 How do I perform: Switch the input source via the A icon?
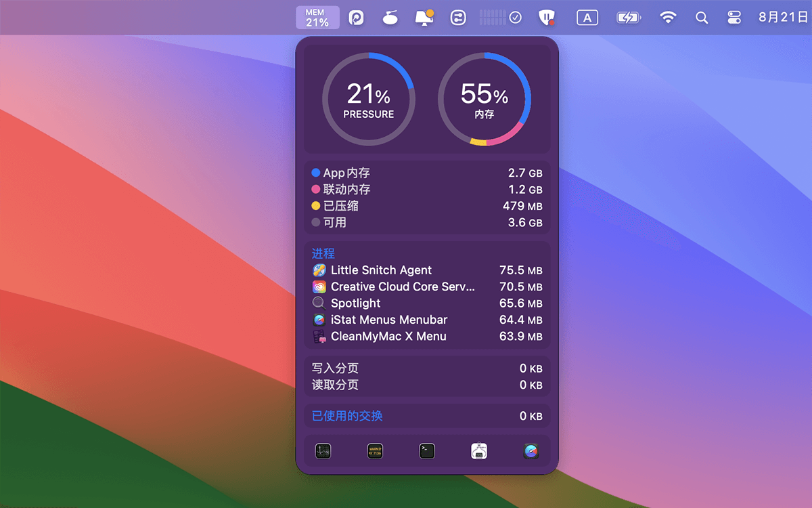pos(587,18)
